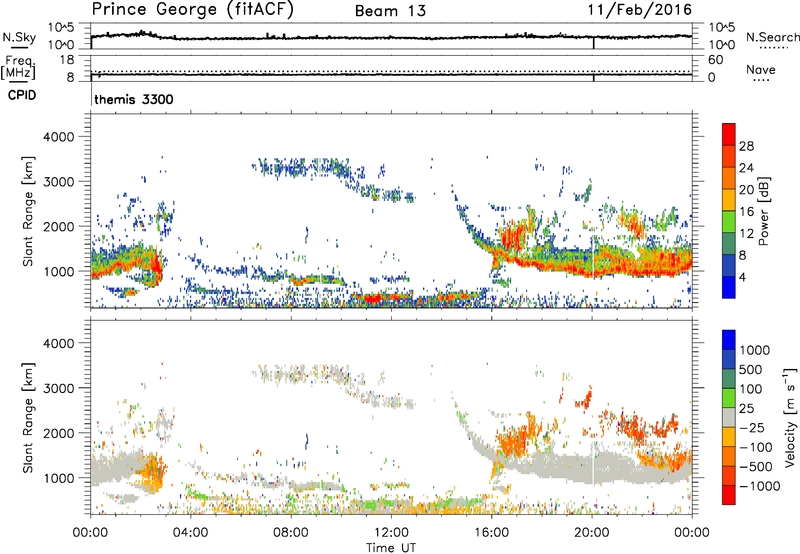
Task: Click the 'Beam 13' label
Action: tap(390, 11)
